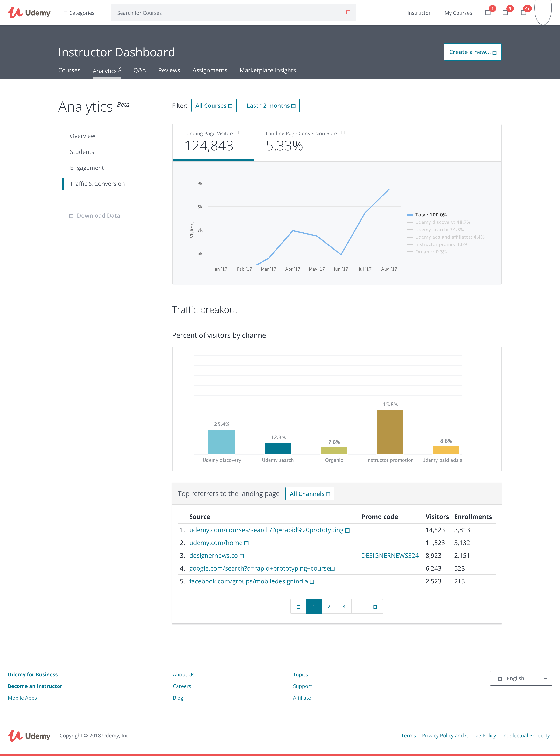This screenshot has width=560, height=756.
Task: Open the header icon with 9+ badge
Action: click(x=523, y=13)
